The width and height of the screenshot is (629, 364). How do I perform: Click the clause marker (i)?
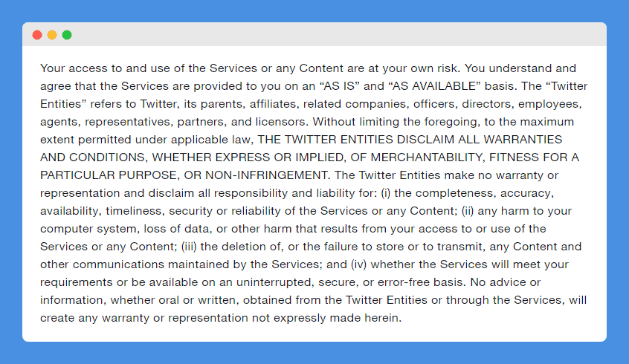click(x=385, y=193)
